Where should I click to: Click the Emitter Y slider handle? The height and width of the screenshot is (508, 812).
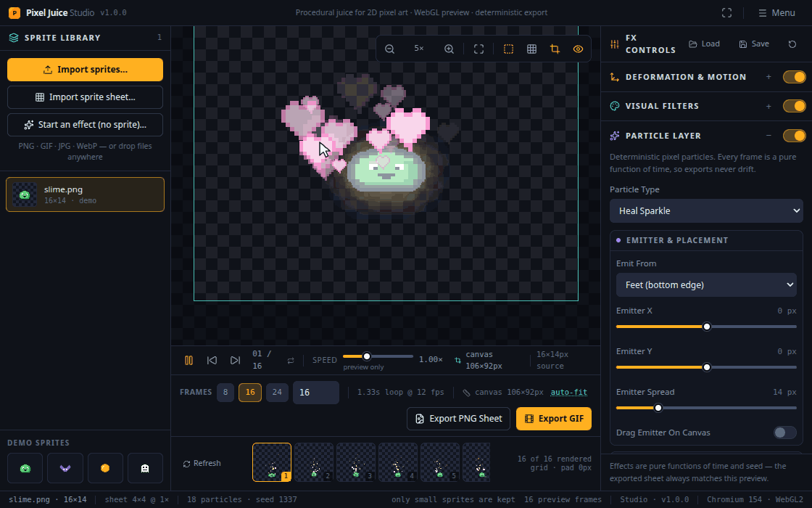706,367
